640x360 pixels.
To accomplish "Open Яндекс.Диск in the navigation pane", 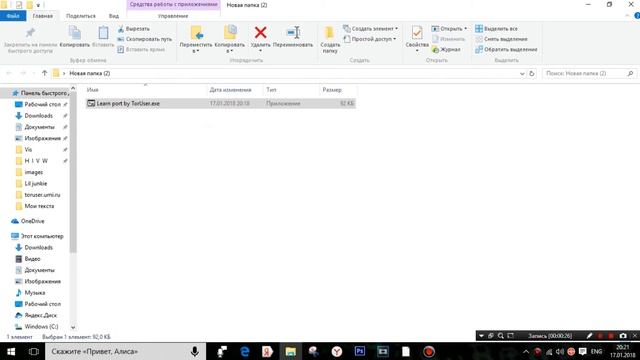I will (x=40, y=316).
